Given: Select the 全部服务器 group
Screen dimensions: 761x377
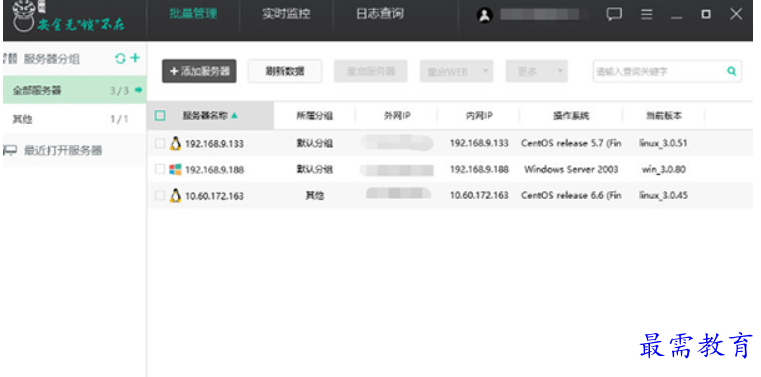Looking at the screenshot, I should 75,90.
